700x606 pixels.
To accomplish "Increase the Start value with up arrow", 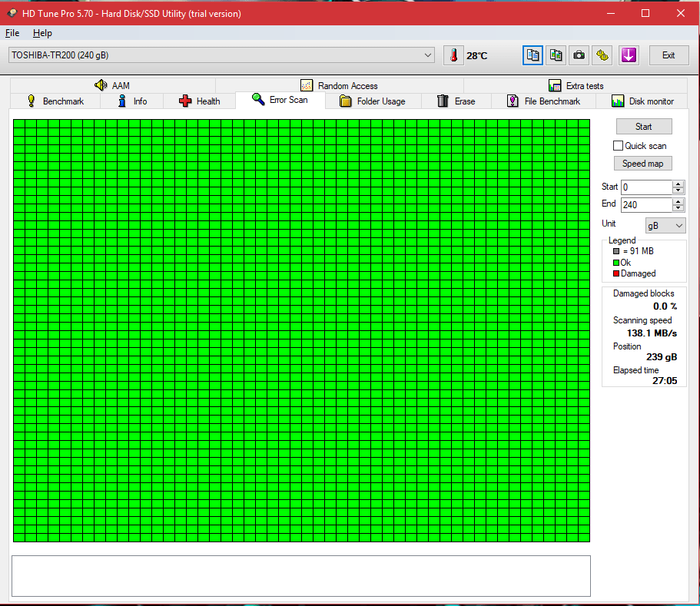I will (678, 184).
